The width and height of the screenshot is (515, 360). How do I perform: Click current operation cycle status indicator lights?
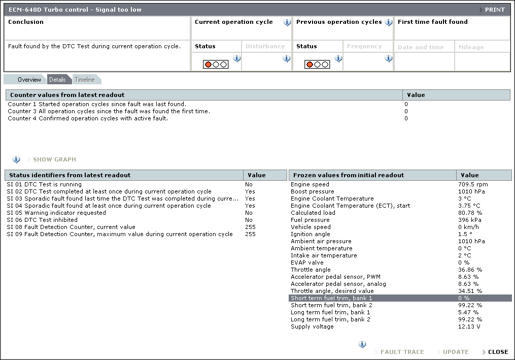(x=216, y=64)
